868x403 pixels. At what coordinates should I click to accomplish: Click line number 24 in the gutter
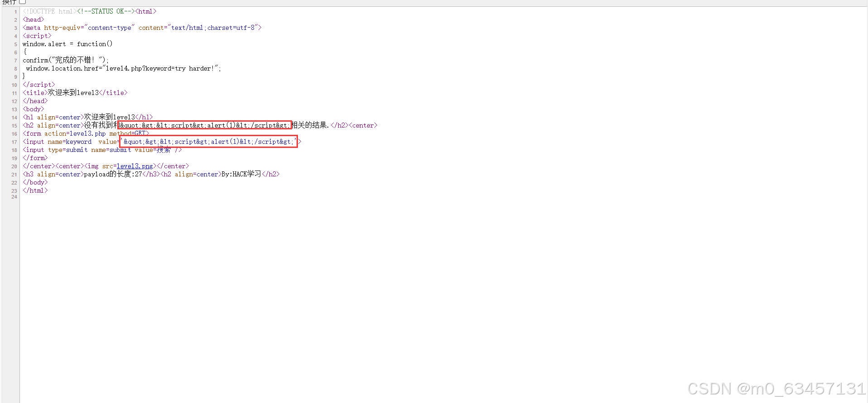pos(14,197)
